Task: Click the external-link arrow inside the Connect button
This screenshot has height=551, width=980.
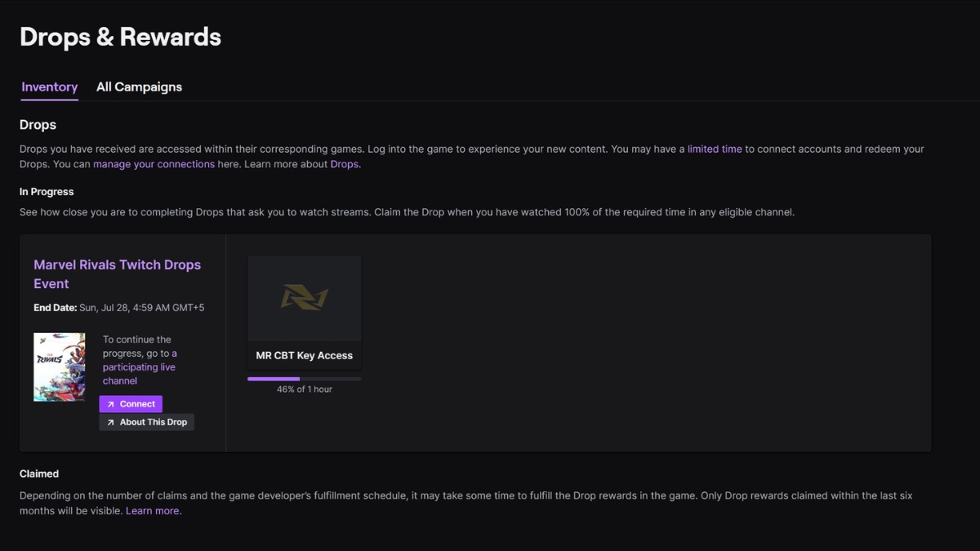Action: click(111, 403)
